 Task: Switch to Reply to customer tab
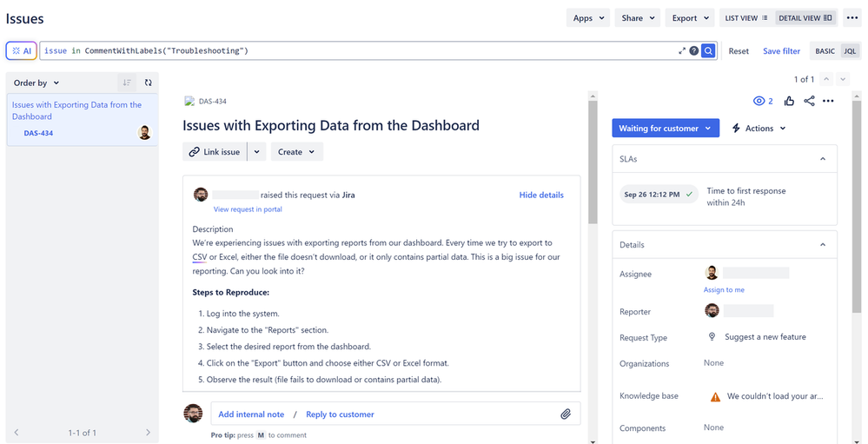coord(340,414)
